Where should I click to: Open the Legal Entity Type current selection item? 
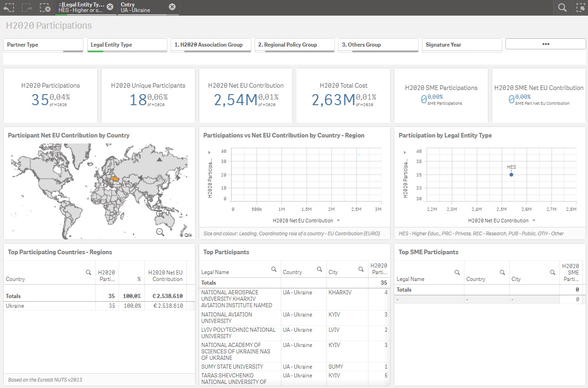81,7
